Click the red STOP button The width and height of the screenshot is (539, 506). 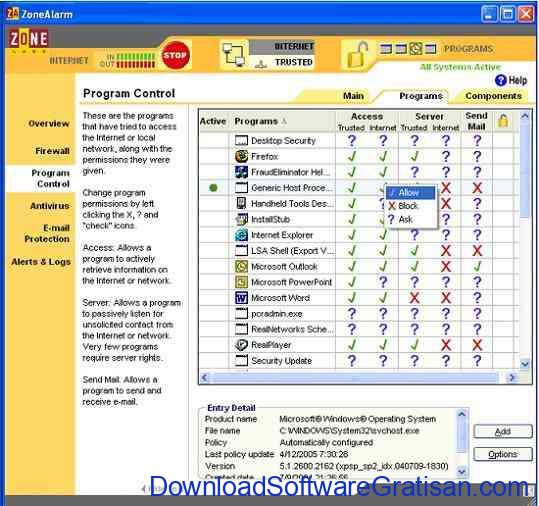tap(176, 55)
